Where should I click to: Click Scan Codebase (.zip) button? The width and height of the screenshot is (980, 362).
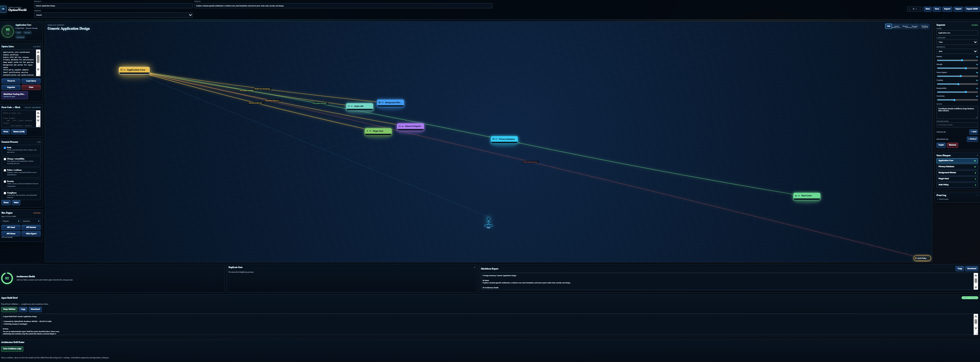12,349
